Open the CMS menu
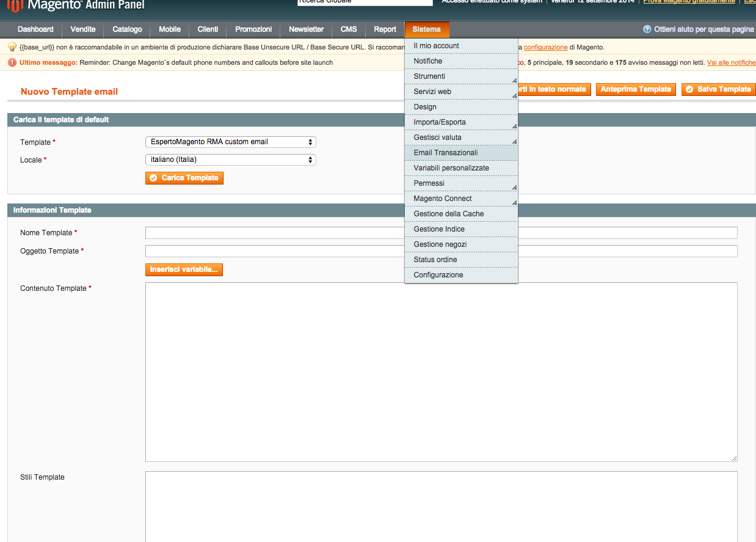The image size is (756, 542). point(349,29)
